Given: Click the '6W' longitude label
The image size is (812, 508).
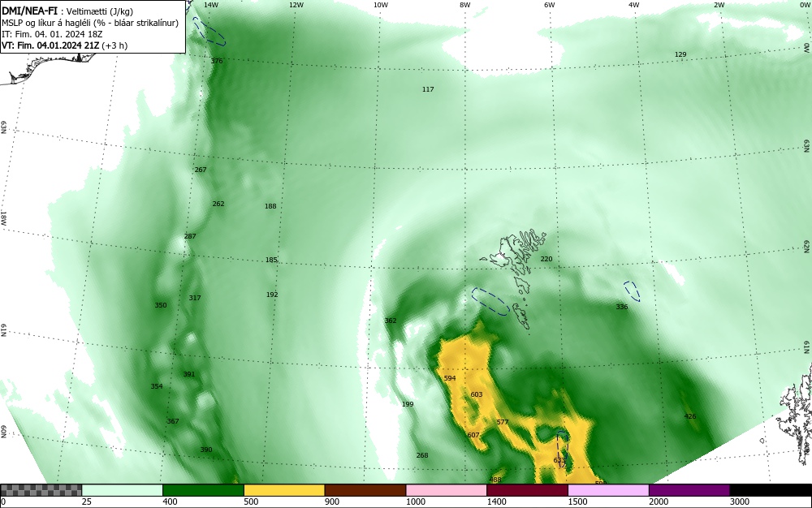Looking at the screenshot, I should click(550, 5).
